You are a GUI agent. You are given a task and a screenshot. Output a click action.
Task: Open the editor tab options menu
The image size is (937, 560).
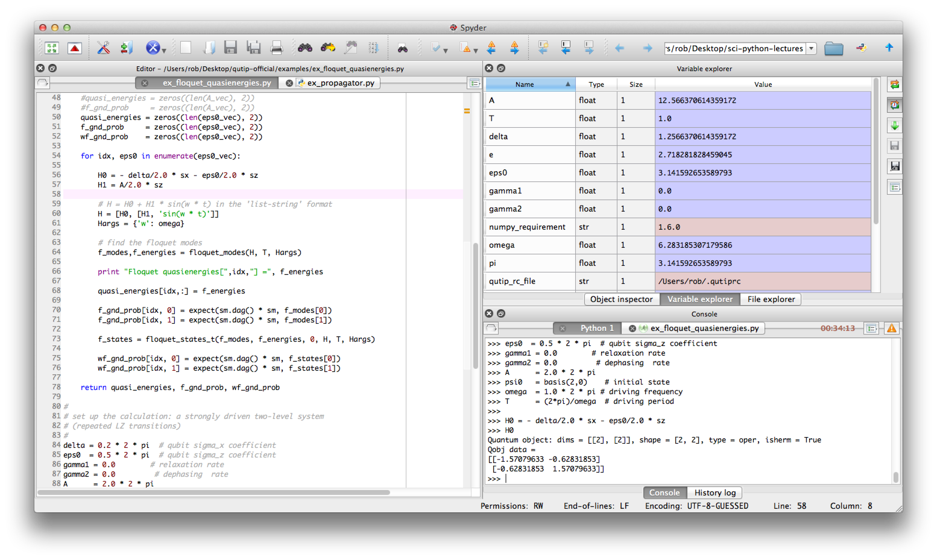click(474, 83)
